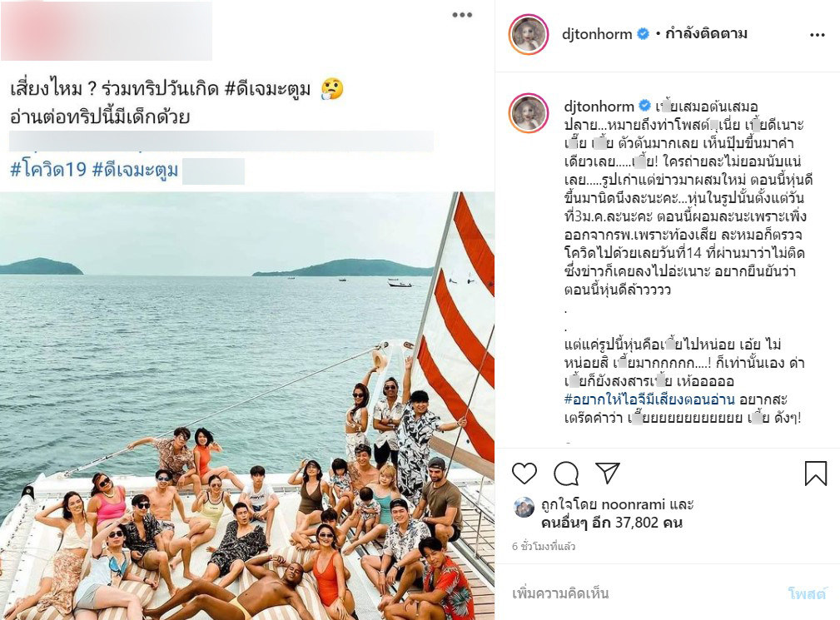Open djtonhorm avatar beside caption
This screenshot has width=840, height=620.
click(528, 113)
